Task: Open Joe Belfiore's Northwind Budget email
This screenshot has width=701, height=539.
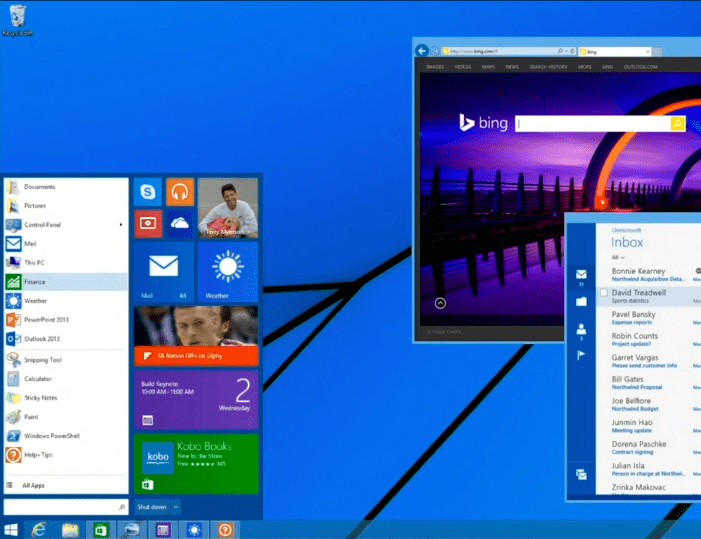Action: [650, 404]
